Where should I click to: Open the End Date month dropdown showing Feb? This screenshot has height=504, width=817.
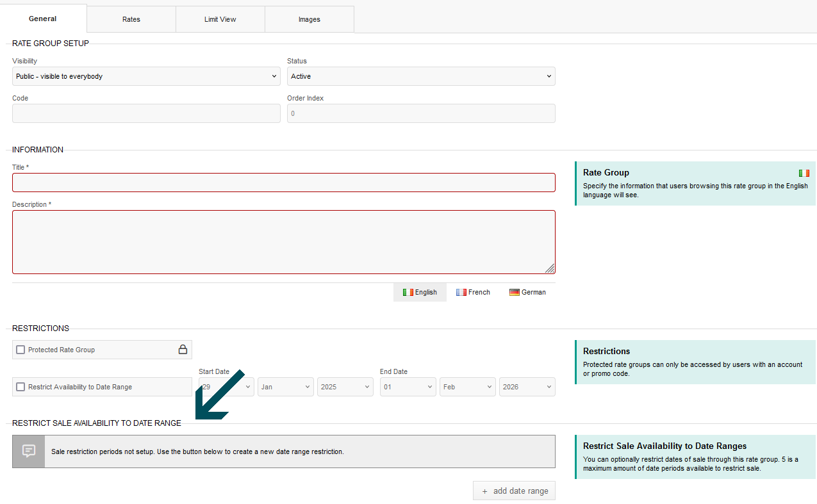coord(468,387)
